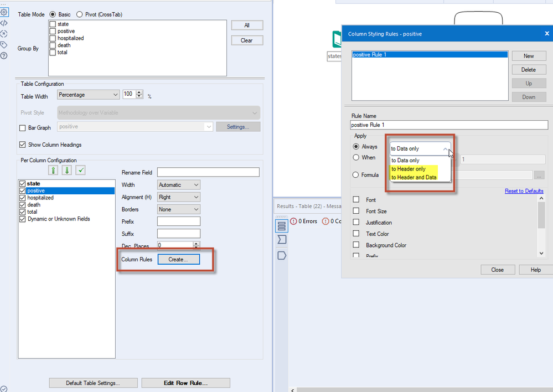Click the green checkmark select-all columns icon
553x392 pixels.
pos(80,171)
